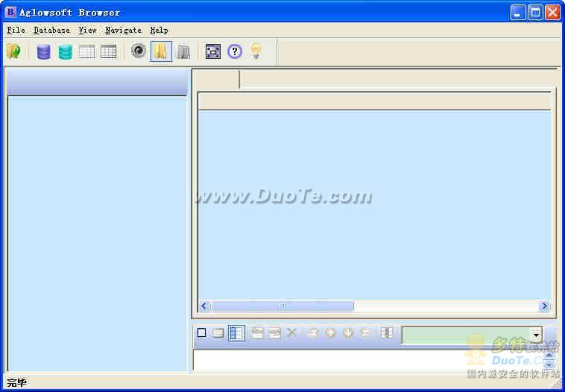Maximize the Aglowsoft Browser window

click(x=535, y=13)
